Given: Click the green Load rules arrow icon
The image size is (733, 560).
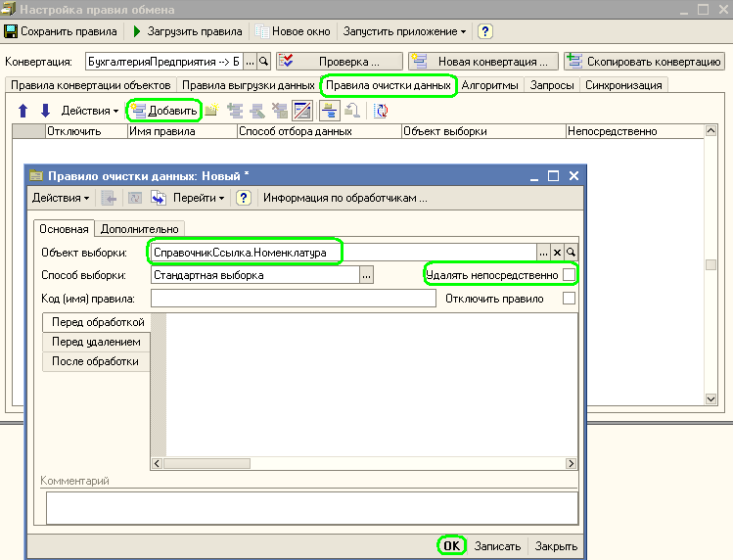Looking at the screenshot, I should tap(137, 31).
